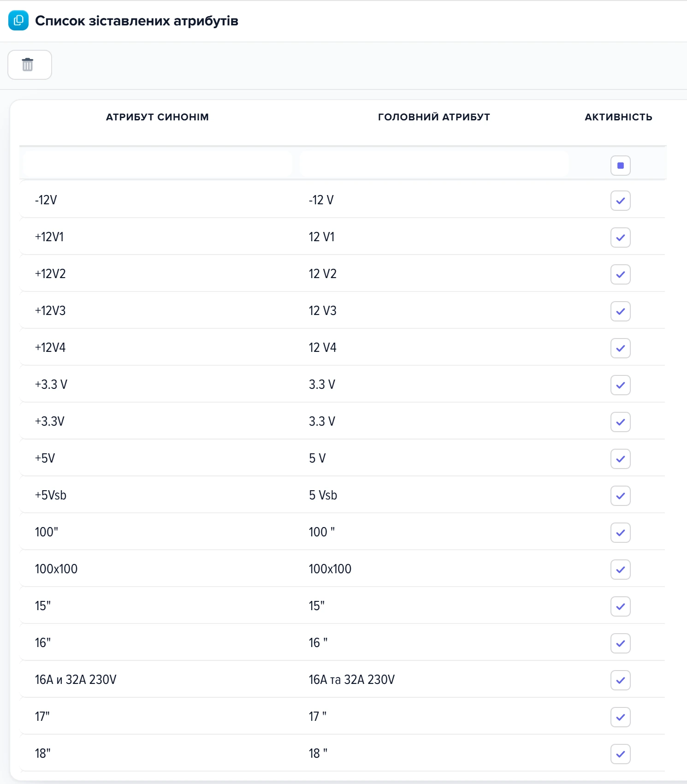Click the 5 Vsb main attribute cell
Viewport: 687px width, 784px height.
click(323, 495)
